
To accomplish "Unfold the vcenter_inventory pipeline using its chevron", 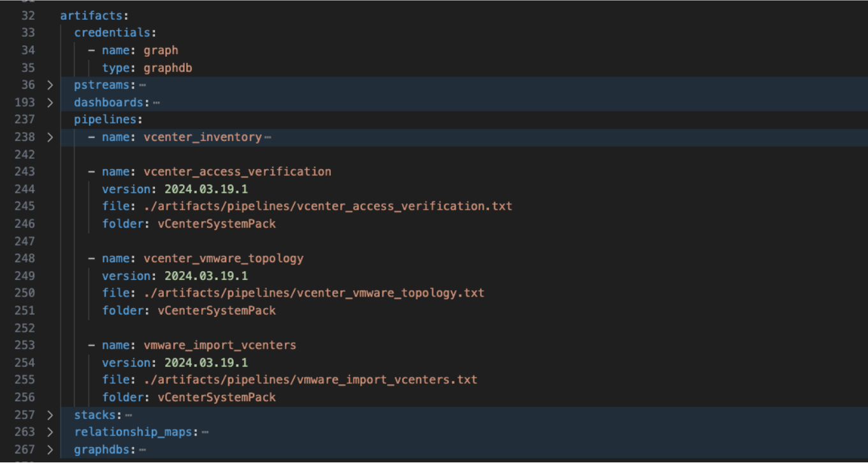I will tap(50, 137).
